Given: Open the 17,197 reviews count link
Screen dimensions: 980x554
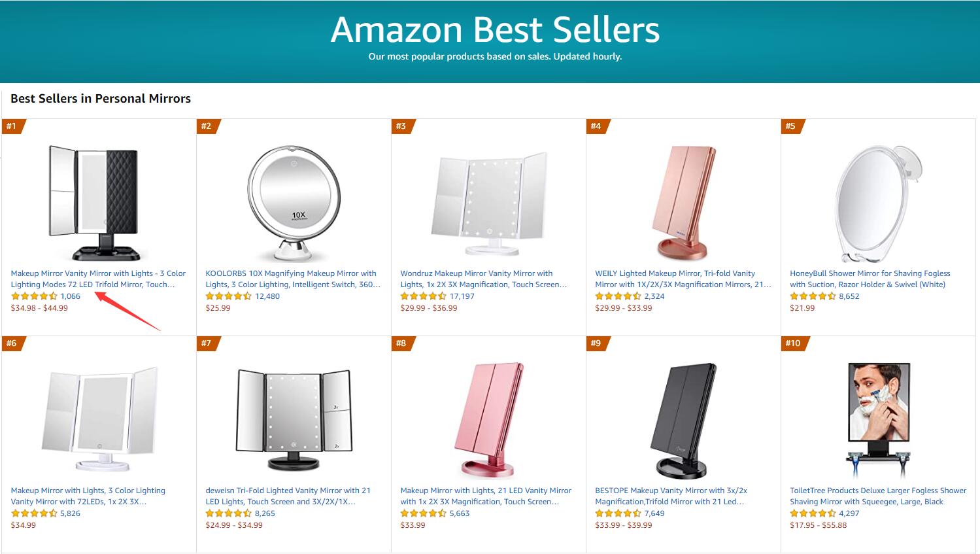Looking at the screenshot, I should pyautogui.click(x=462, y=296).
